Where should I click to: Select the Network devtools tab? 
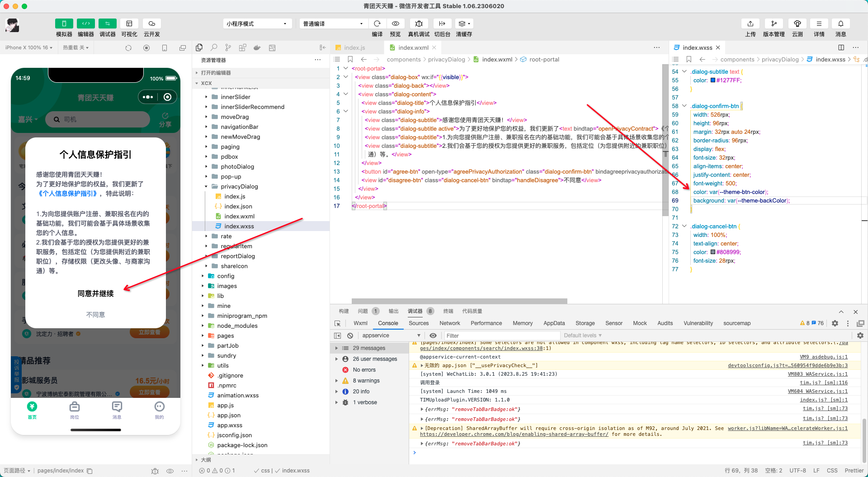tap(449, 323)
